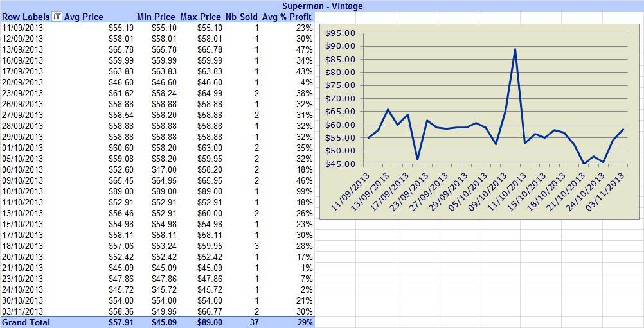Click the 10/10/2013 row label
This screenshot has width=644, height=328.
[22, 191]
